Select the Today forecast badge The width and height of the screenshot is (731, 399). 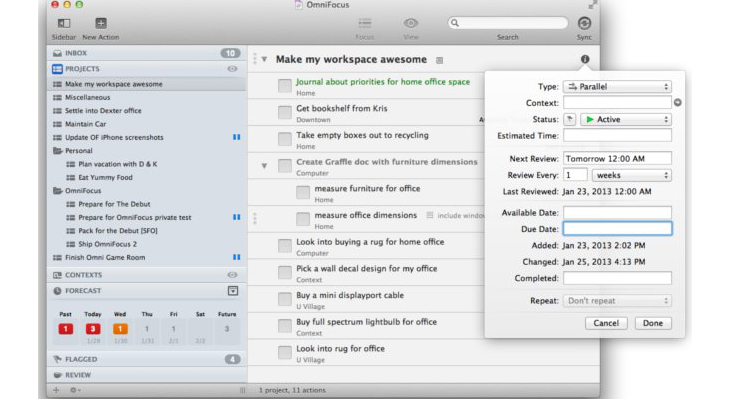click(x=93, y=329)
